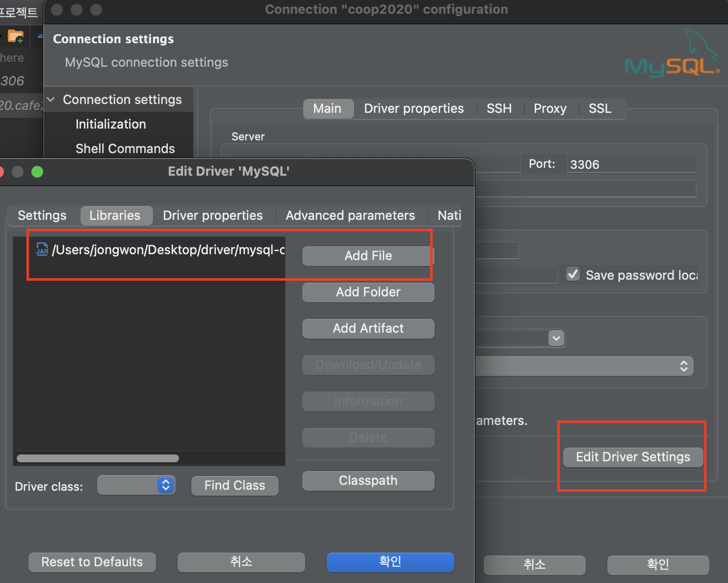Click the green zoom button of Edit Driver
728x583 pixels.
(37, 172)
